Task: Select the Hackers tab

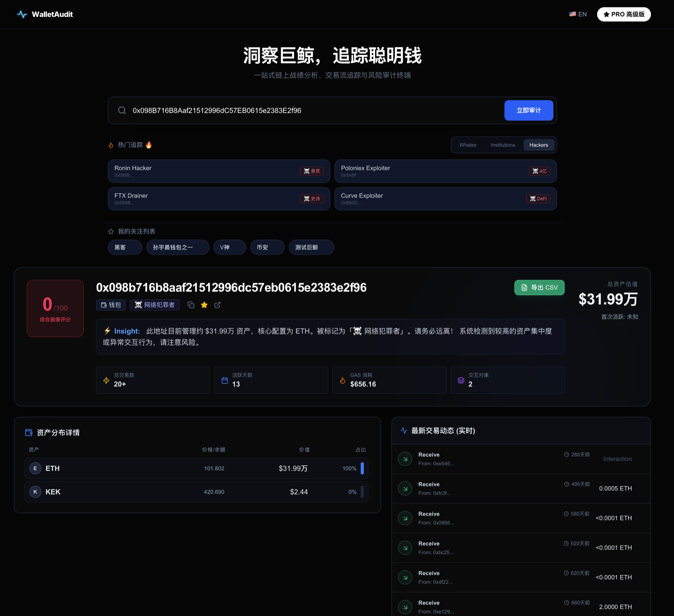Action: click(x=539, y=145)
